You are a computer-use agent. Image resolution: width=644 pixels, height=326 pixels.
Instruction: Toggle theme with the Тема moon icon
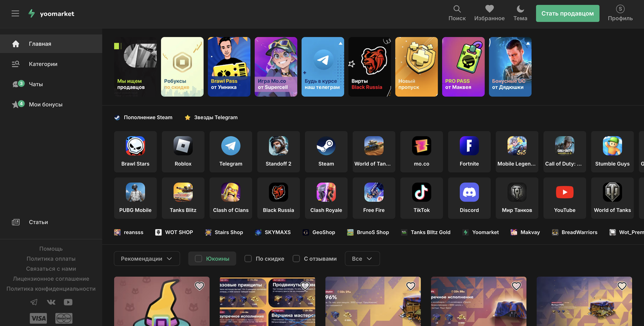point(520,9)
